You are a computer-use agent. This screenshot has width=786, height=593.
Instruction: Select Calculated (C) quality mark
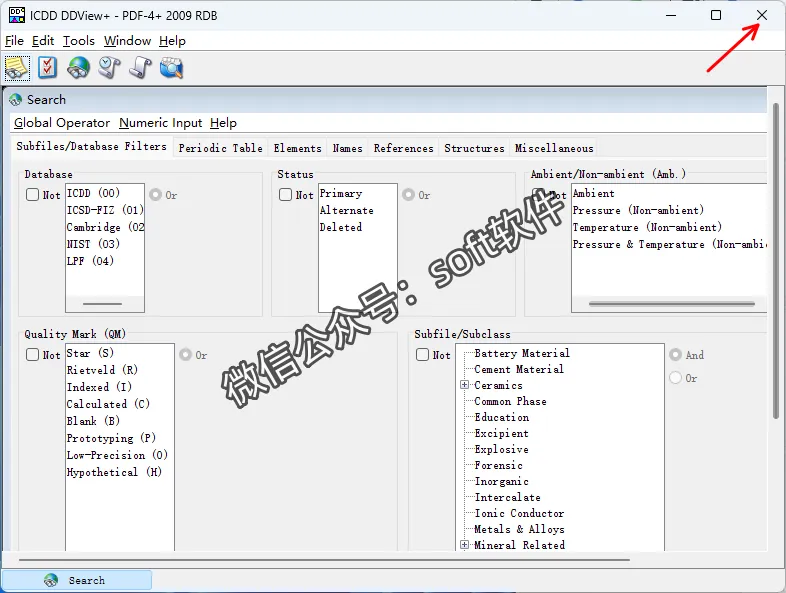[108, 404]
